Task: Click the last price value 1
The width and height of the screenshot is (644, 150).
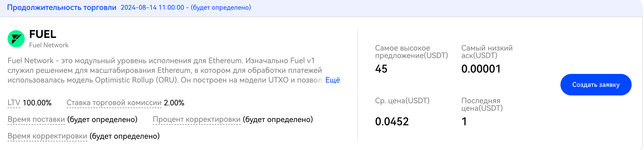Action: click(x=464, y=122)
